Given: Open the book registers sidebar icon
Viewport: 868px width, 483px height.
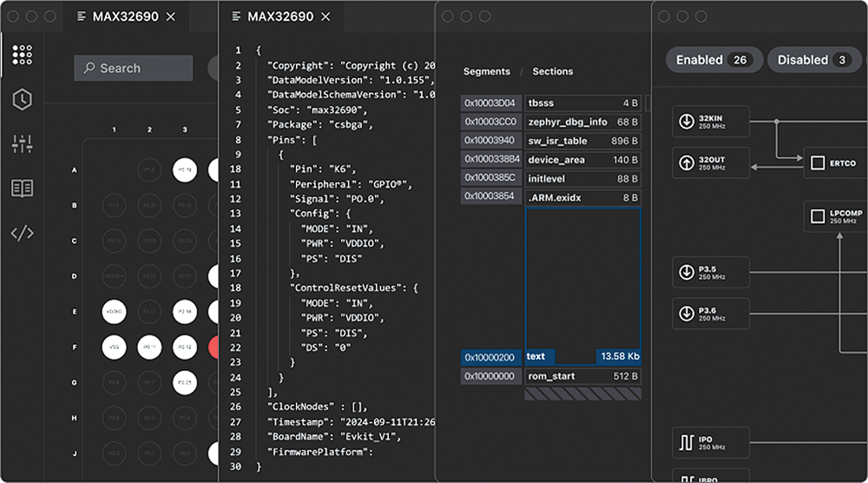Looking at the screenshot, I should pos(23,189).
